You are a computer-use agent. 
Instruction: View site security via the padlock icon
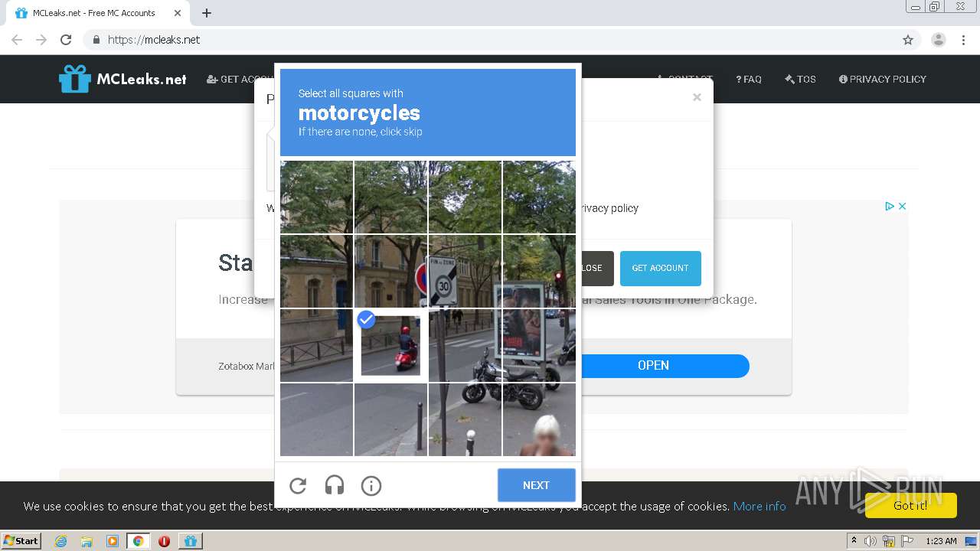96,40
